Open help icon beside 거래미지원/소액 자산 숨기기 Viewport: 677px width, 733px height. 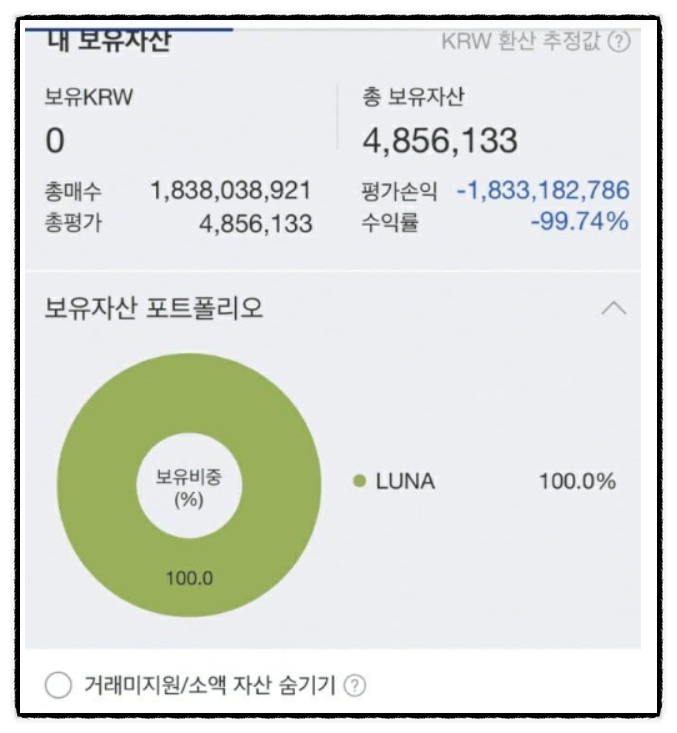click(x=354, y=686)
